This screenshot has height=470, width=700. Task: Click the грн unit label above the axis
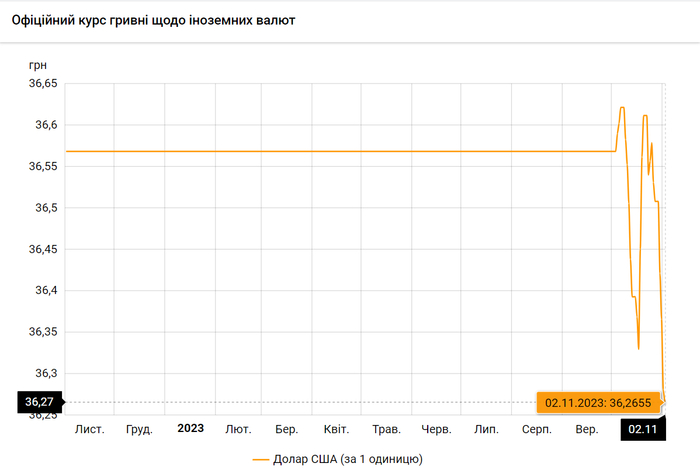click(x=38, y=65)
